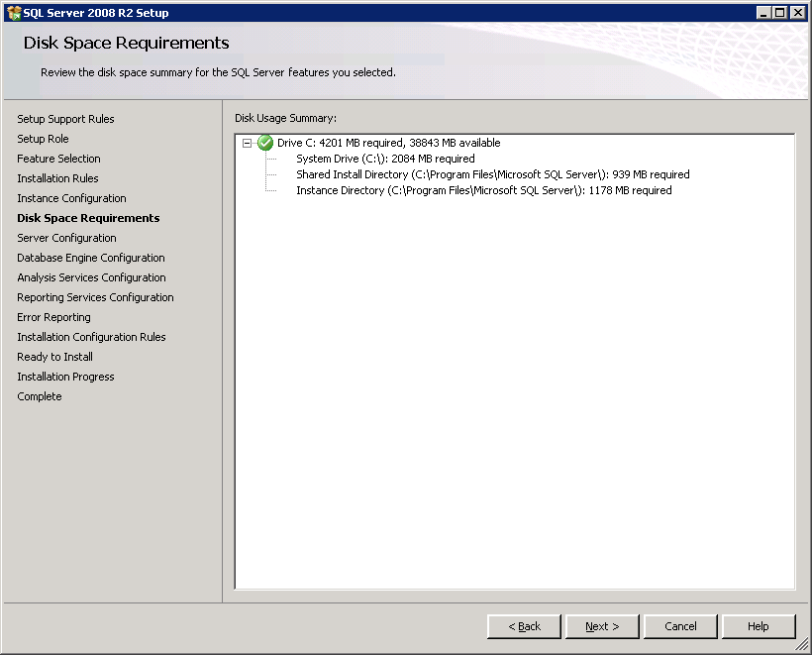Select Installation Configuration Rules in sidebar
The height and width of the screenshot is (655, 812).
click(x=92, y=337)
